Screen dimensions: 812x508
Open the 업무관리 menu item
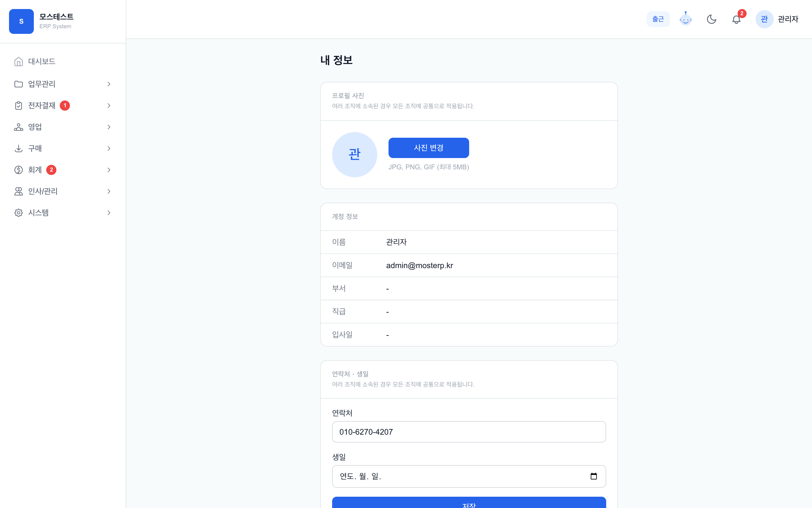(x=63, y=84)
